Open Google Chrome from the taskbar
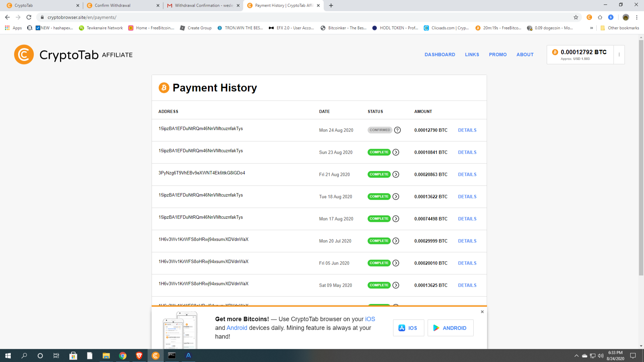 (x=123, y=356)
